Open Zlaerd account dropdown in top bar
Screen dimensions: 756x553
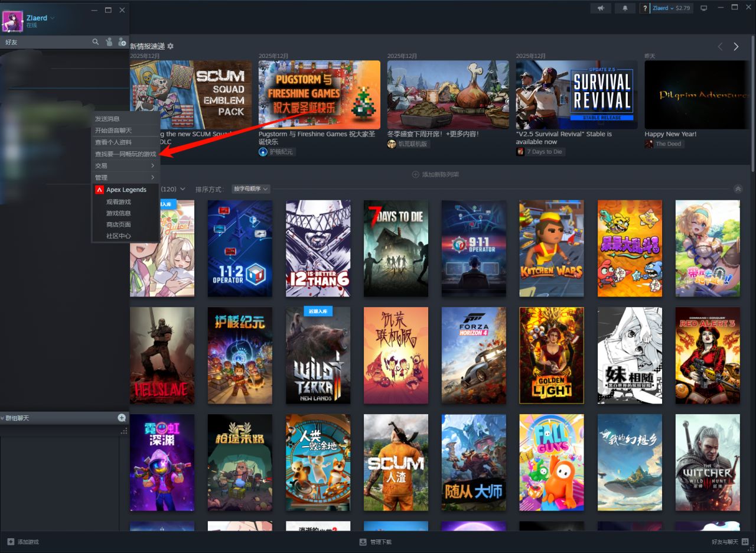tap(671, 8)
